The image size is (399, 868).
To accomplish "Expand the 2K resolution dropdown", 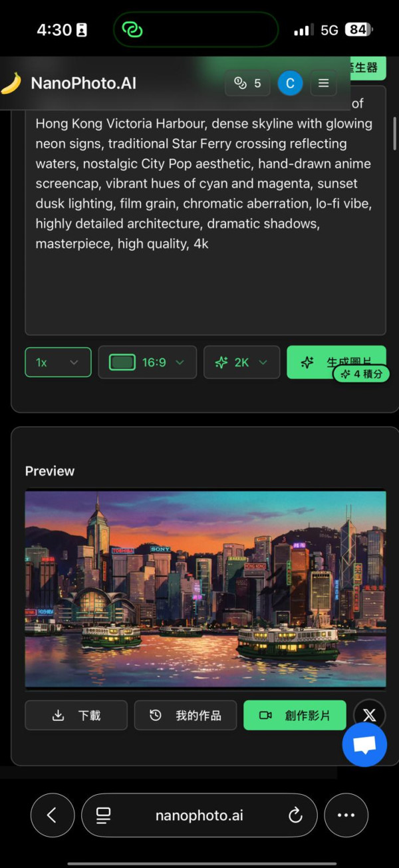I will (241, 362).
